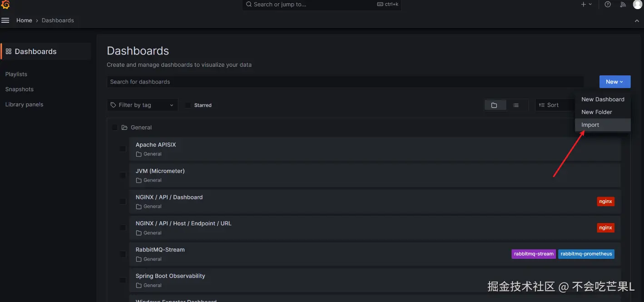Open the NGINX / API / Dashboard entry
The width and height of the screenshot is (644, 302).
pos(169,198)
